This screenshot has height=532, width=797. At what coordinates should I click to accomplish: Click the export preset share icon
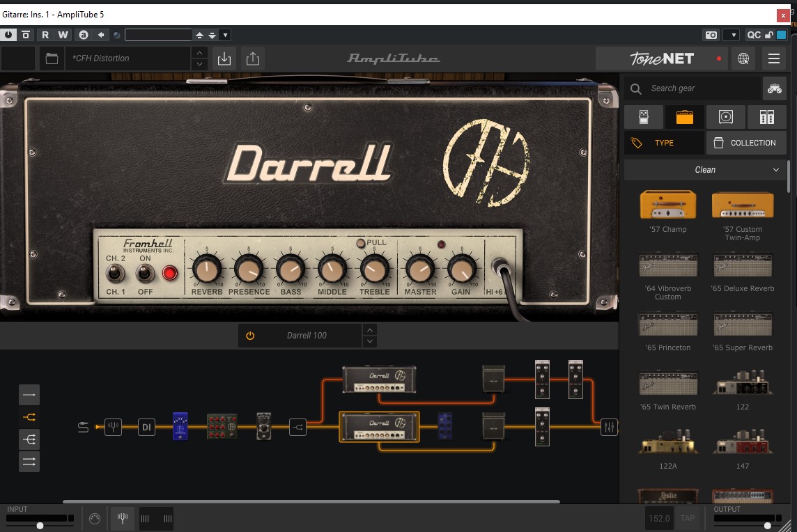pyautogui.click(x=253, y=58)
